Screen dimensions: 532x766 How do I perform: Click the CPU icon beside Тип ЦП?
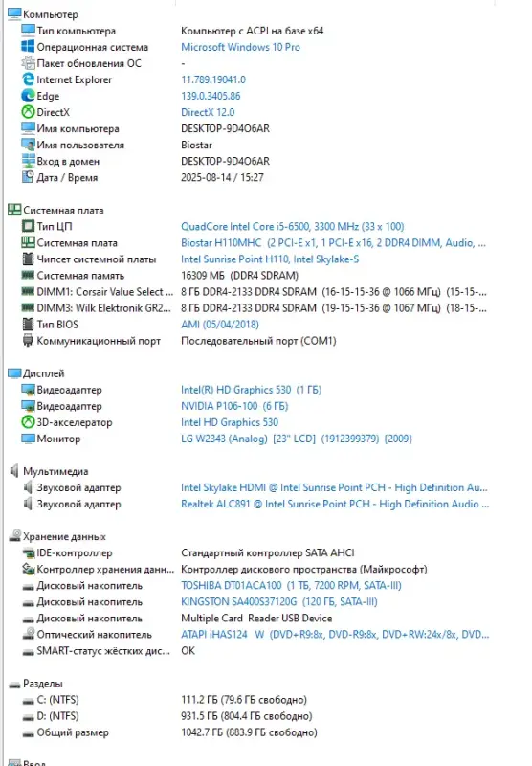click(28, 226)
